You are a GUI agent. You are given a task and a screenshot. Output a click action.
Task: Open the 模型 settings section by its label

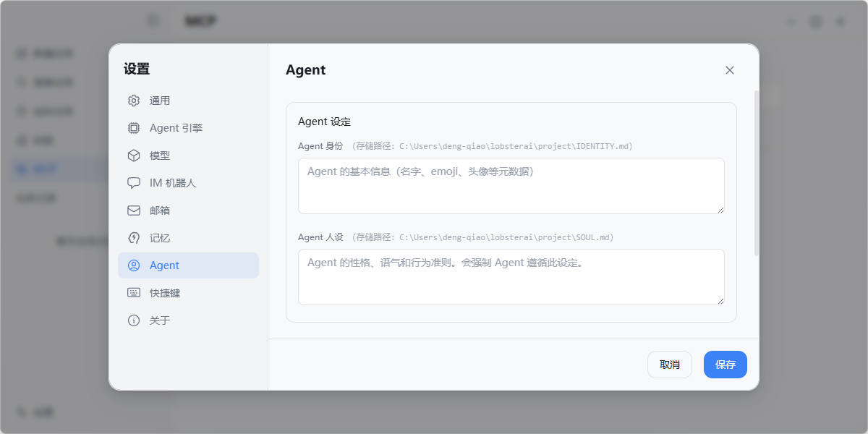[x=160, y=156]
